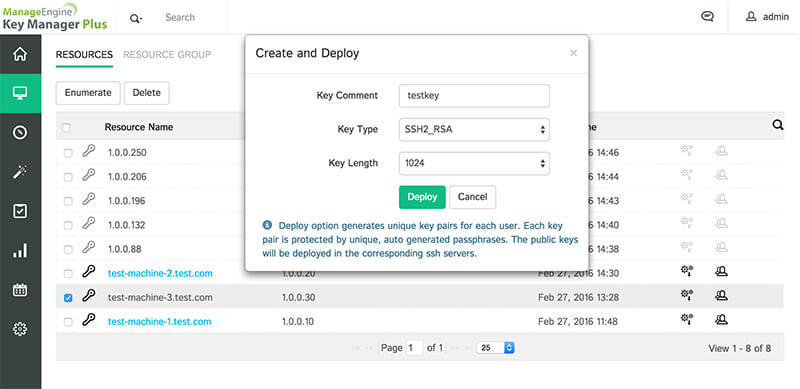Viewport: 800px width, 389px height.
Task: Click gears icon in test-machine-3.test.com row
Action: click(x=687, y=296)
